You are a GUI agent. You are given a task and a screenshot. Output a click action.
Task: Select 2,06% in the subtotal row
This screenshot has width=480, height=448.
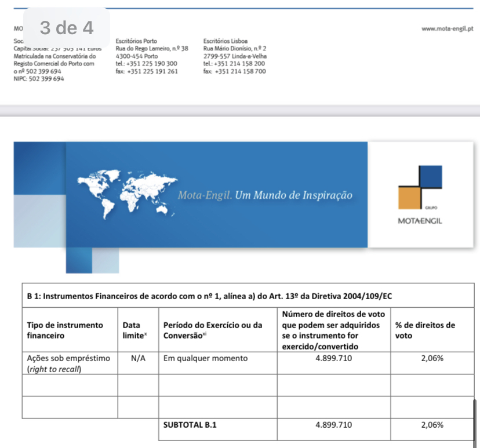click(x=432, y=425)
